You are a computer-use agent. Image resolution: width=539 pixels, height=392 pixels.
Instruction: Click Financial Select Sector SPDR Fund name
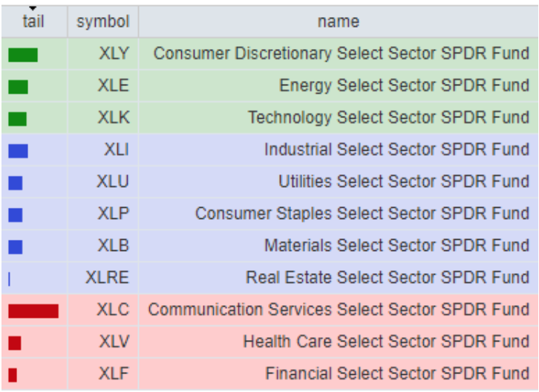click(397, 373)
